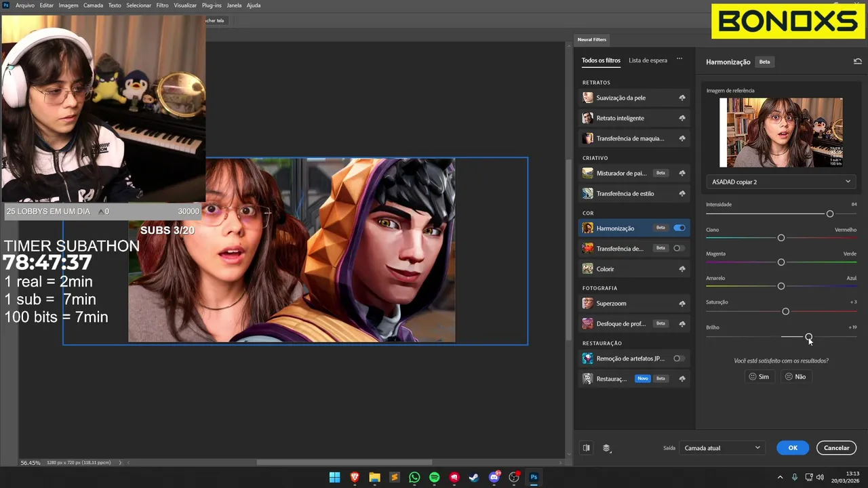868x488 pixels.
Task: Open the Windows Start menu
Action: tap(334, 477)
